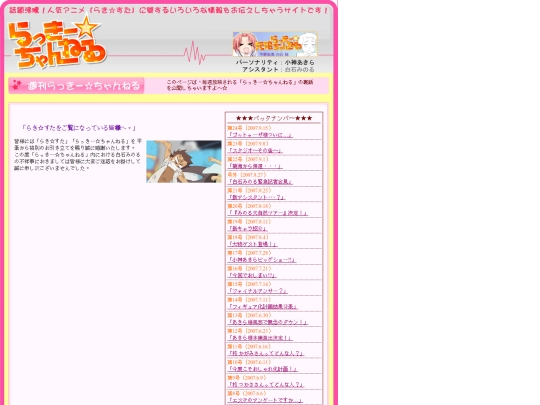
Task: Open back number 第18号 link
Action: (x=252, y=244)
